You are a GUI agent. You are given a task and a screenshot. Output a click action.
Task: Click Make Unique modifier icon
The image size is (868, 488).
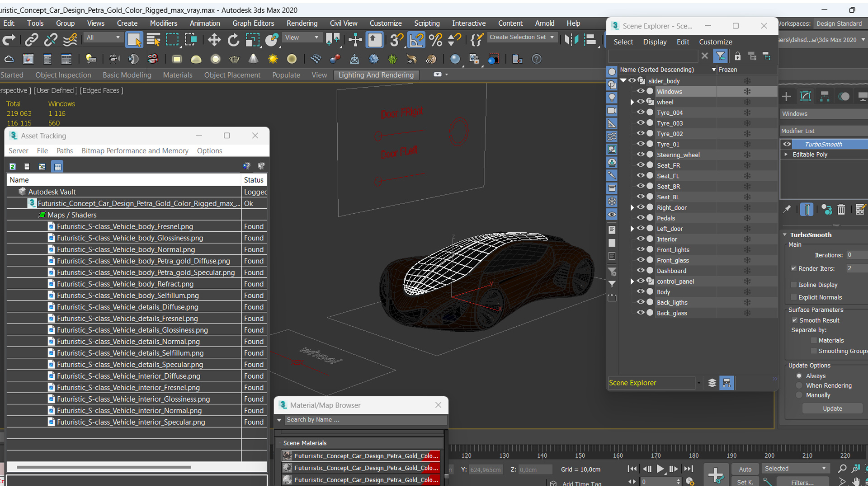pyautogui.click(x=827, y=210)
